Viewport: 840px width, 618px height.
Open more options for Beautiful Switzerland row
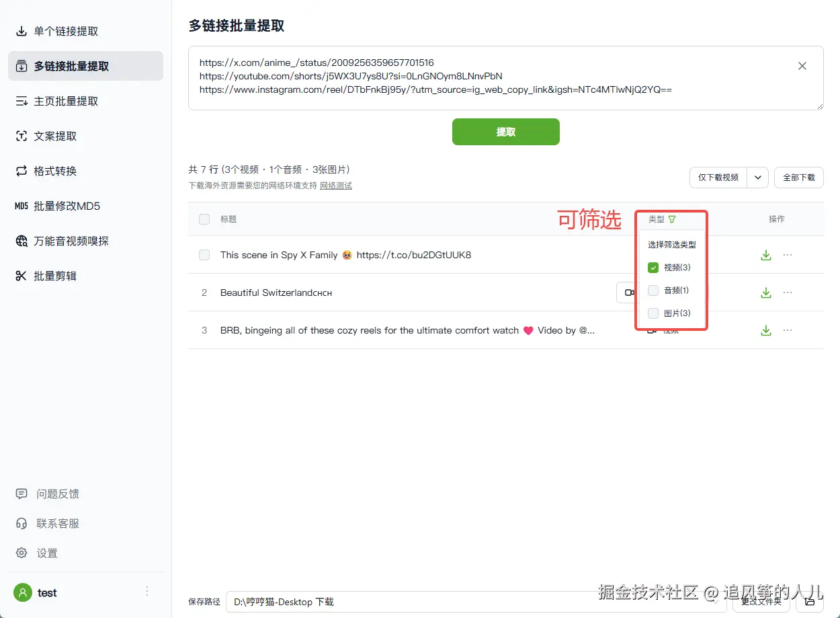coord(788,293)
